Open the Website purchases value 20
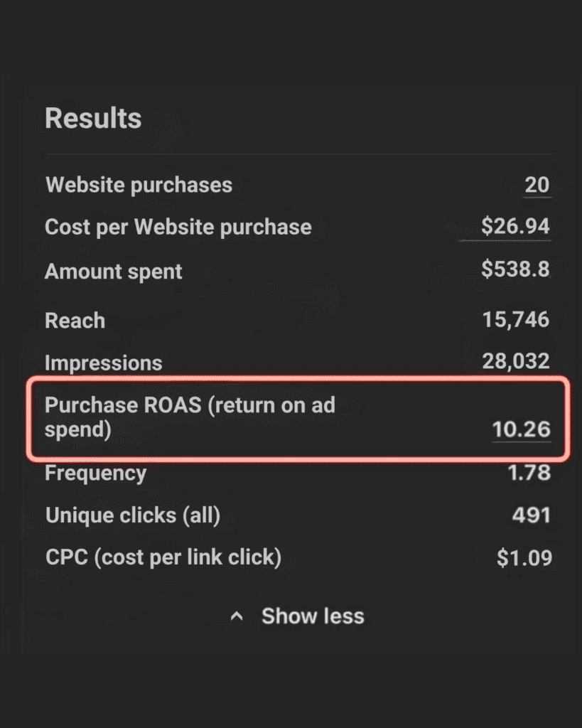This screenshot has width=582, height=728. click(x=537, y=185)
